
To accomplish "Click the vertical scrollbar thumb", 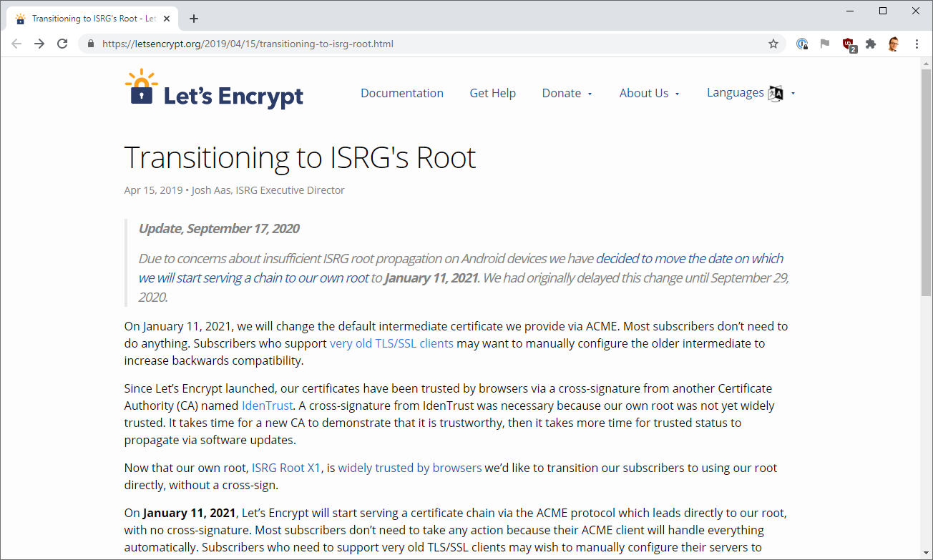I will (926, 182).
